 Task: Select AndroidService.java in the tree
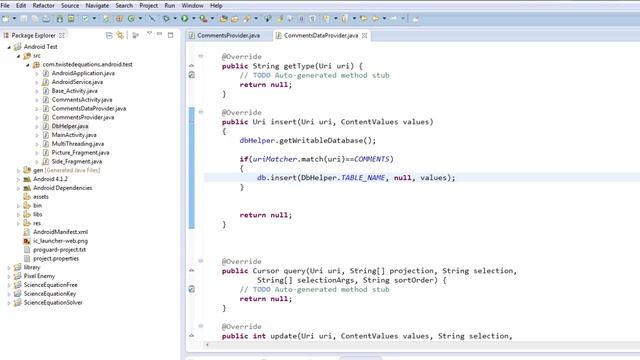click(77, 82)
